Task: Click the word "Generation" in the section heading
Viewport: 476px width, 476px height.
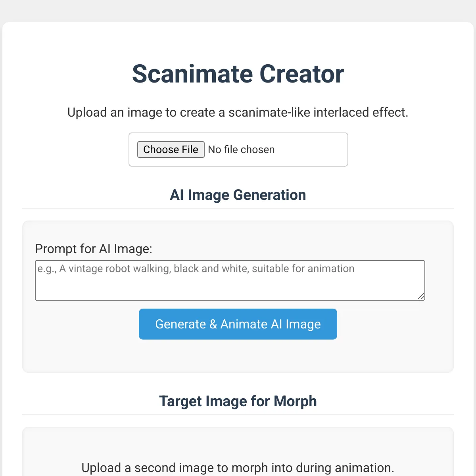Action: 269,195
